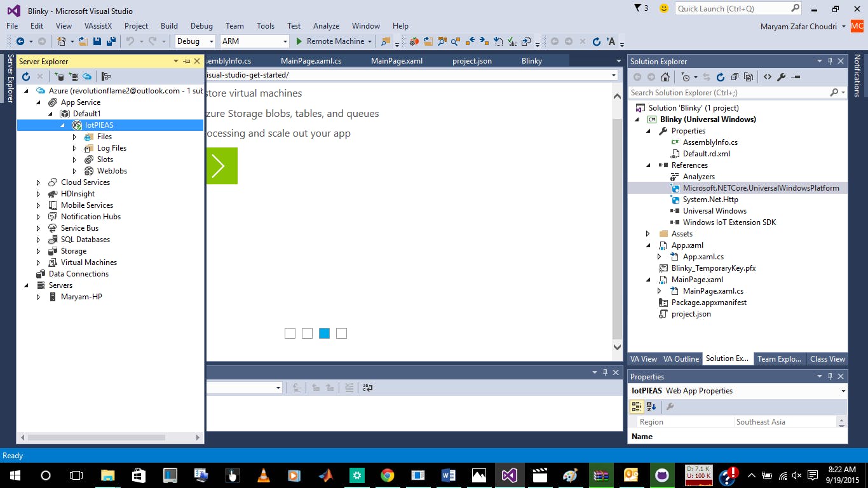Click the Alphabetical sort icon in Properties
868x497 pixels.
[x=651, y=407]
